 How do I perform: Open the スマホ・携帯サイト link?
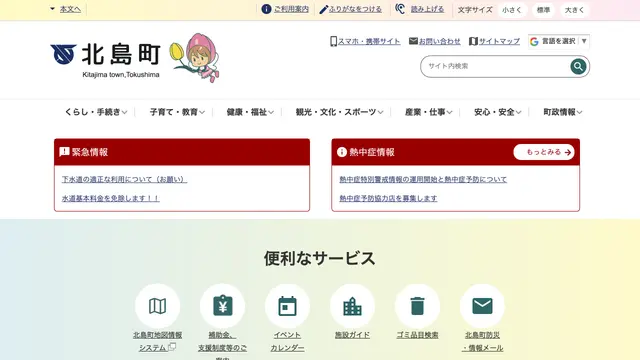tap(369, 41)
